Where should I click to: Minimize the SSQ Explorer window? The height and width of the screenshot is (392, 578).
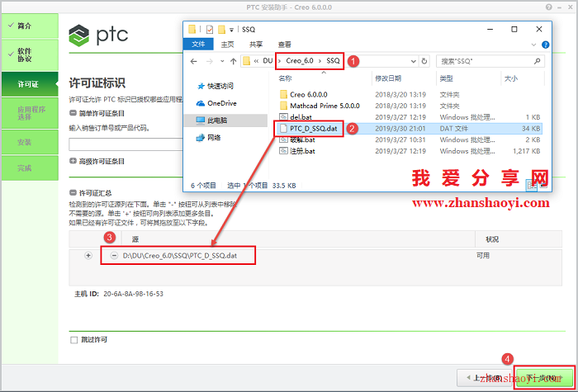490,30
